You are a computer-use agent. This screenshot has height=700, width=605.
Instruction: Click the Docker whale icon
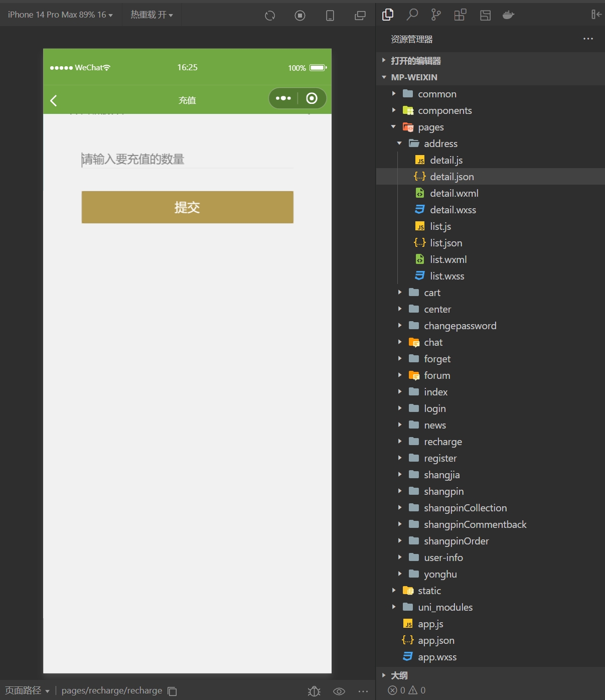tap(509, 15)
